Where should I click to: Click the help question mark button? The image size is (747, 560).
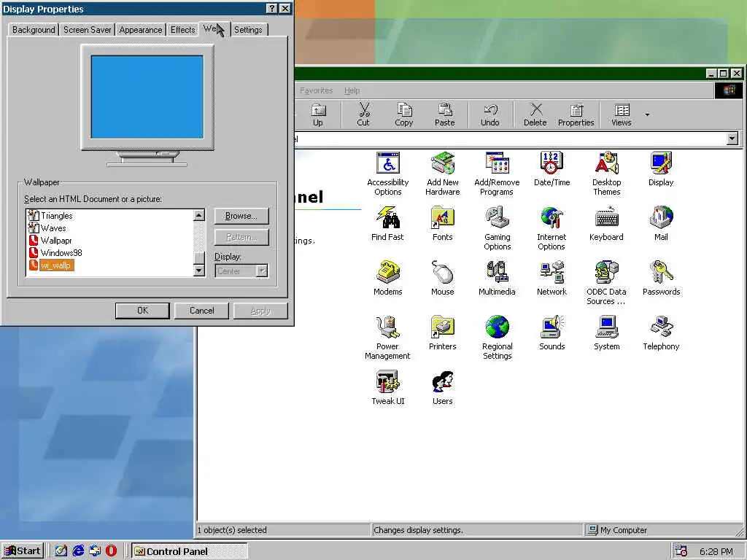271,9
